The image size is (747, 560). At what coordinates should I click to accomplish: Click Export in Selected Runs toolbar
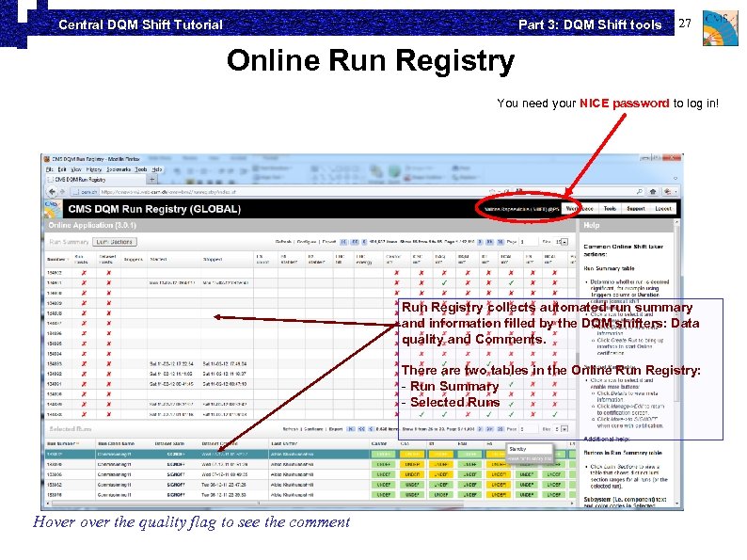pos(336,429)
